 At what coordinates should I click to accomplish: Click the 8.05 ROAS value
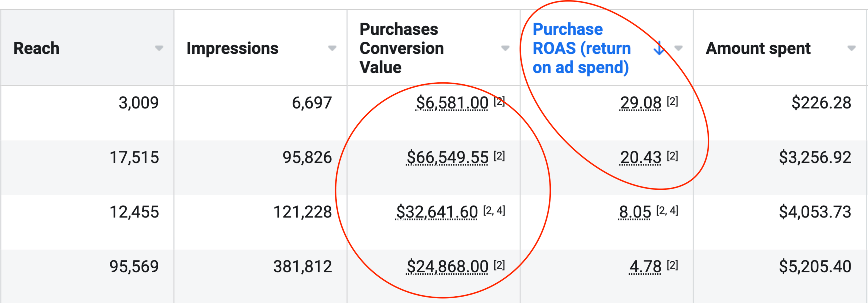click(x=635, y=212)
